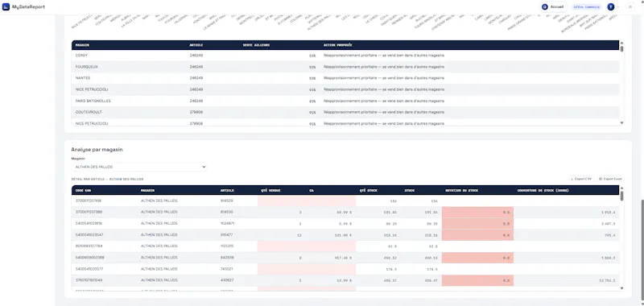Select the CERGY row in top table
Image resolution: width=644 pixels, height=306 pixels.
point(345,55)
